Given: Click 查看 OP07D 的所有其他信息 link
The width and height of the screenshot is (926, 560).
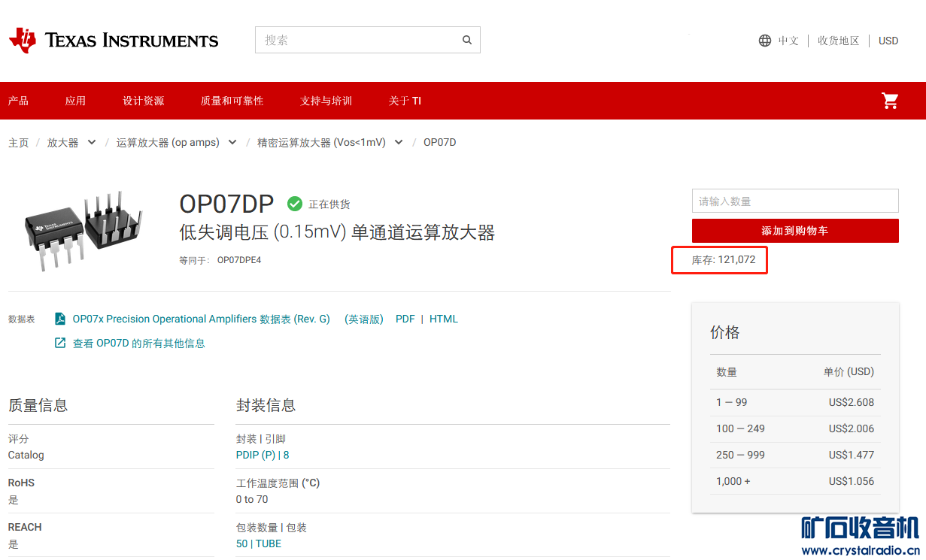Looking at the screenshot, I should 138,343.
